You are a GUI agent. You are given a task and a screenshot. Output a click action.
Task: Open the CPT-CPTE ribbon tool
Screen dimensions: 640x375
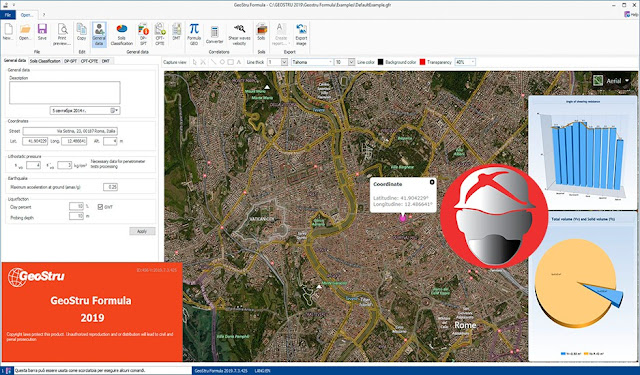point(160,34)
